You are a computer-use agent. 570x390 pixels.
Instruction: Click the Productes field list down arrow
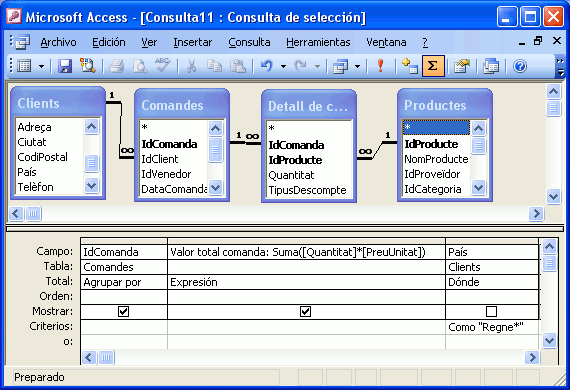pyautogui.click(x=478, y=188)
